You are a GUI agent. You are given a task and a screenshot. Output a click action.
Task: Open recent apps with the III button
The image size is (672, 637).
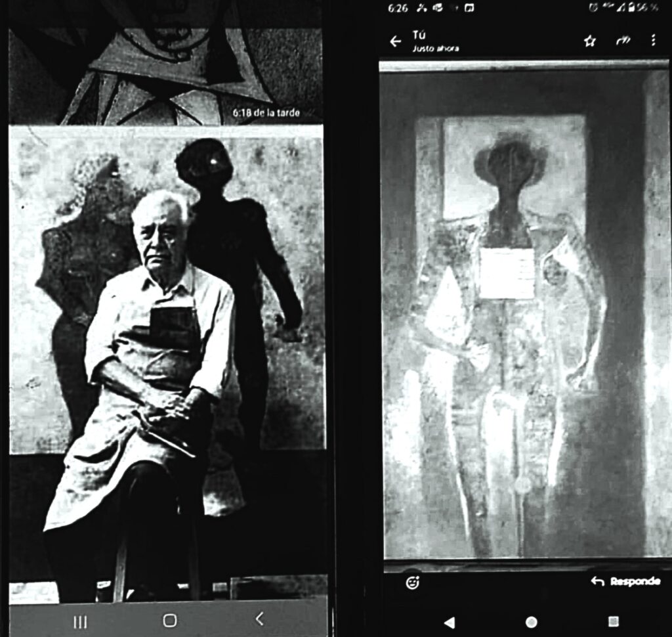[x=79, y=620]
